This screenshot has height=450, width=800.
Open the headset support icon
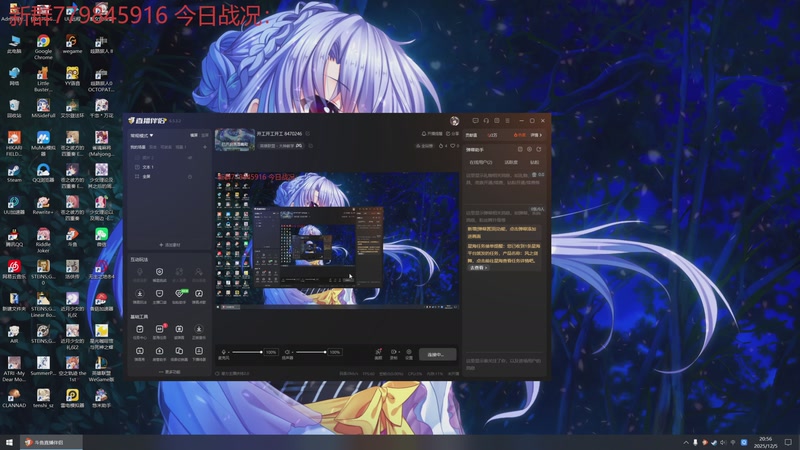pos(486,121)
